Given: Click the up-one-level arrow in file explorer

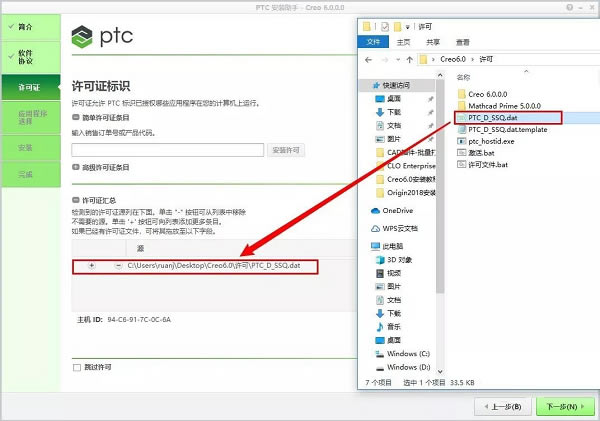Looking at the screenshot, I should [410, 60].
